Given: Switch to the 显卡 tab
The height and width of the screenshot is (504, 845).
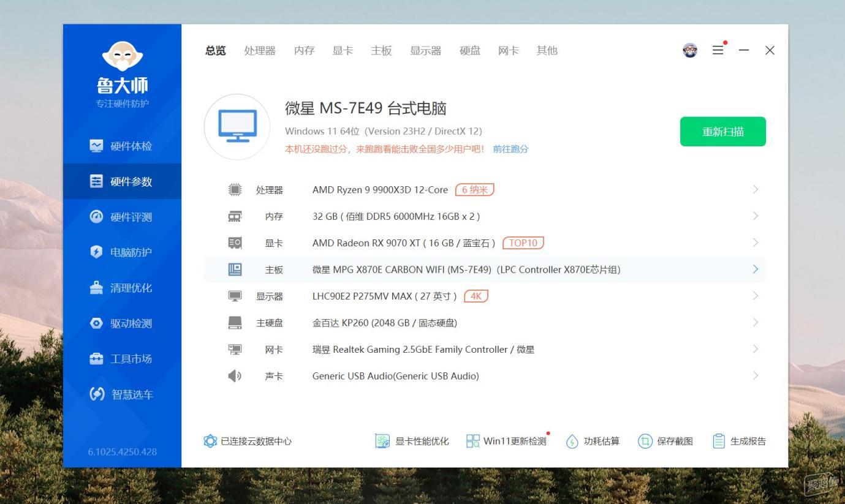Looking at the screenshot, I should pyautogui.click(x=343, y=51).
